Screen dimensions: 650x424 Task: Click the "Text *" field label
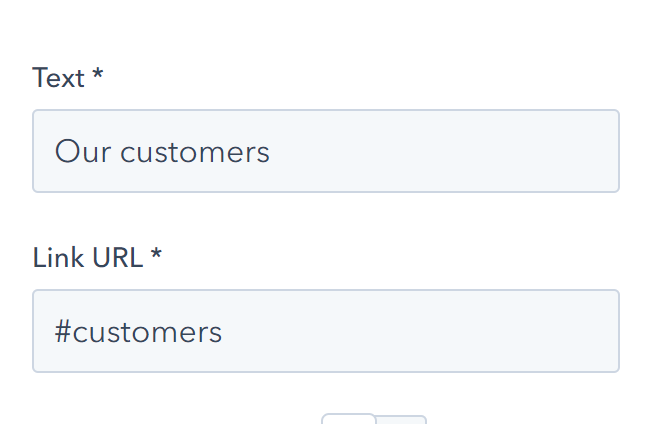tap(67, 78)
